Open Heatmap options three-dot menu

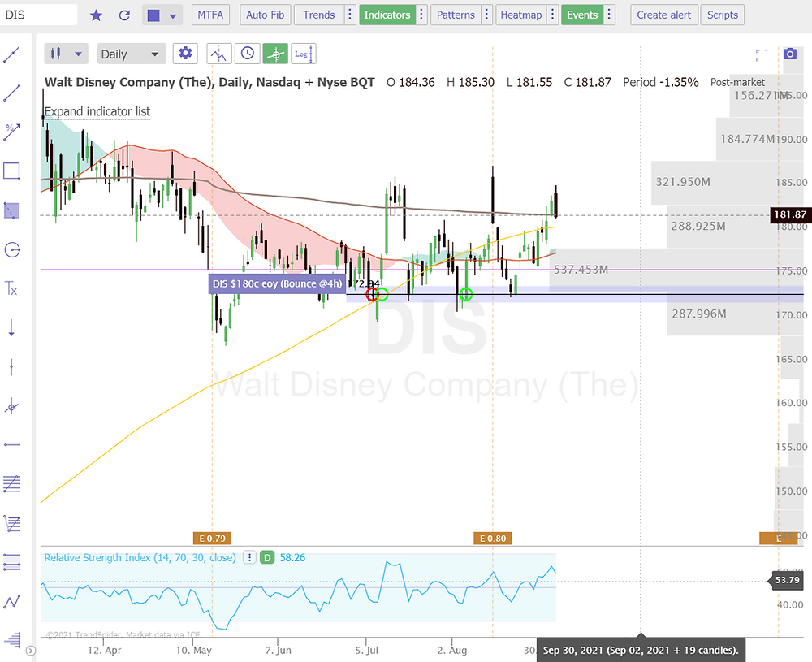tap(552, 15)
